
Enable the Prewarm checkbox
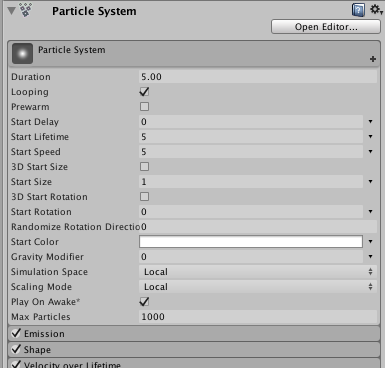[144, 107]
